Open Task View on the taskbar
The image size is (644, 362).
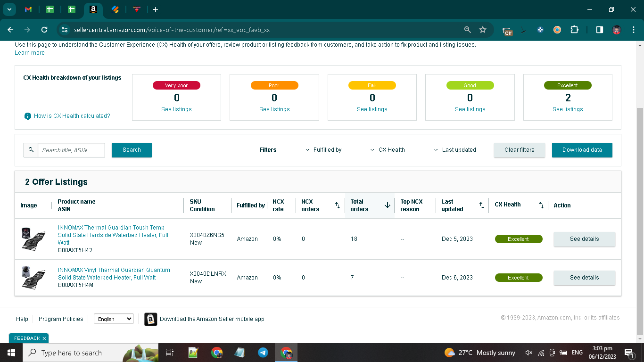pyautogui.click(x=170, y=353)
